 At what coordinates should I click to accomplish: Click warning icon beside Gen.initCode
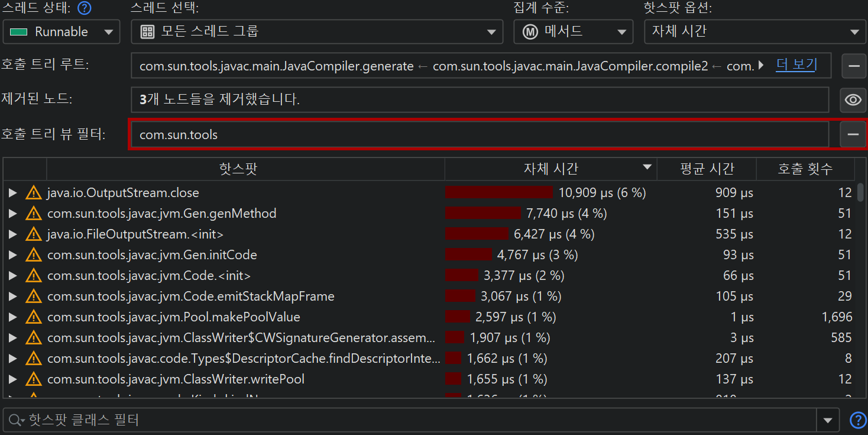coord(34,254)
